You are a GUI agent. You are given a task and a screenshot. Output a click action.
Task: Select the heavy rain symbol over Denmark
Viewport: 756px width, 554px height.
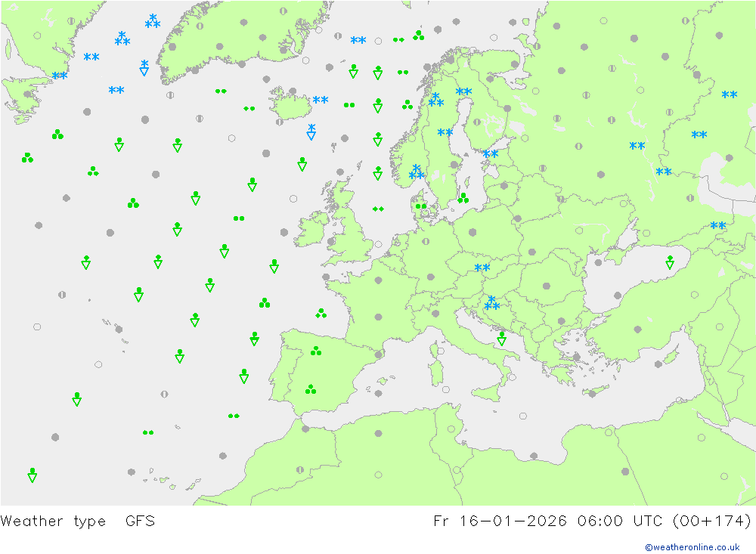[421, 205]
